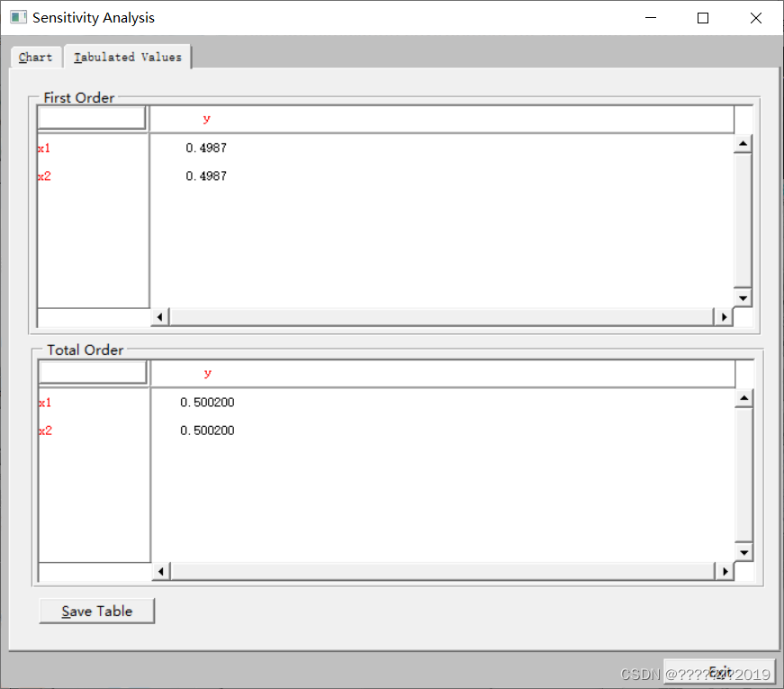This screenshot has height=689, width=784.
Task: Select row x1 in Total Order table
Action: coord(45,403)
